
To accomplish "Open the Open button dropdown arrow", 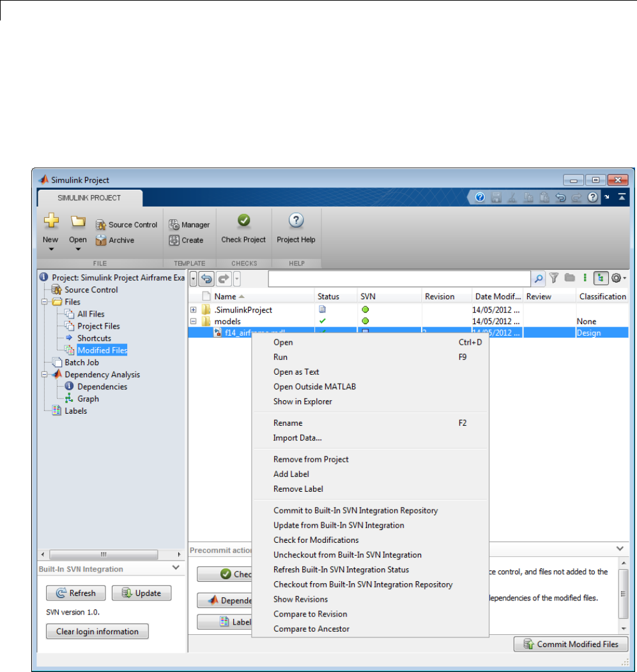I will point(78,249).
